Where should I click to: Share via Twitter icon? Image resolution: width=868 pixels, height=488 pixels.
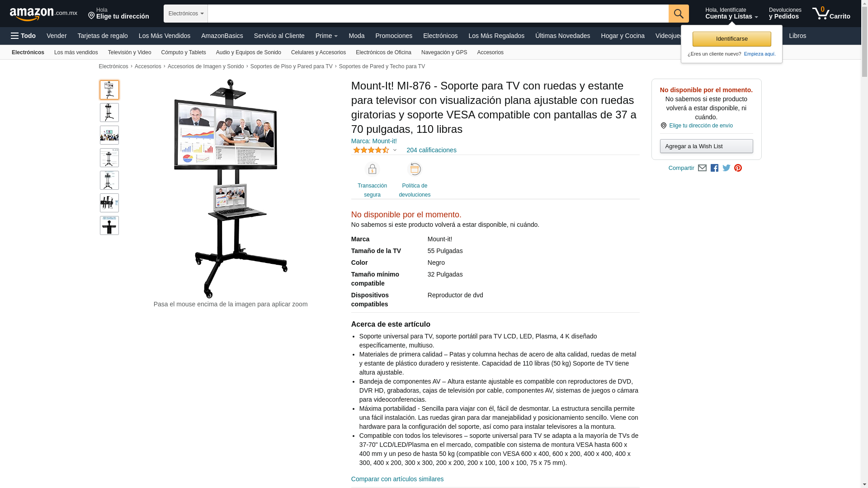tap(726, 168)
